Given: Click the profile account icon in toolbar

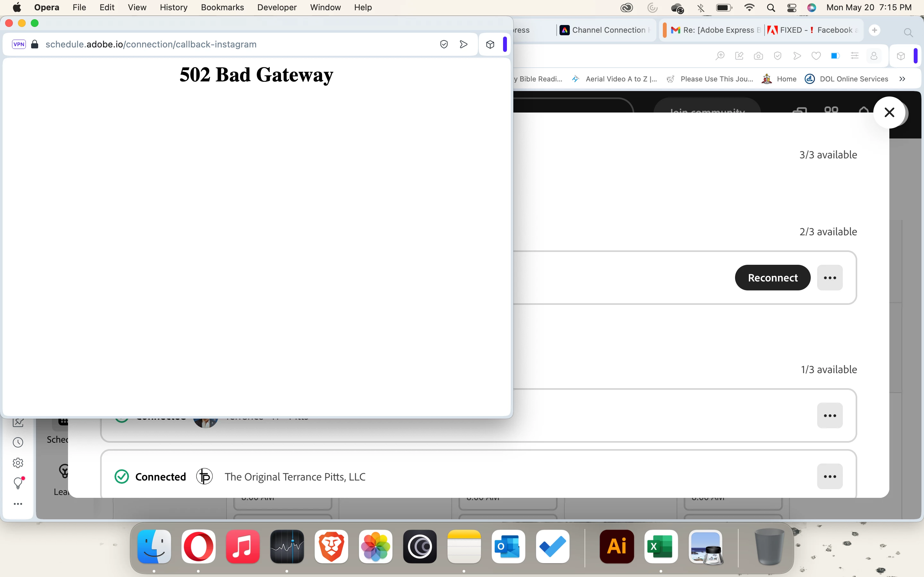Looking at the screenshot, I should (874, 56).
